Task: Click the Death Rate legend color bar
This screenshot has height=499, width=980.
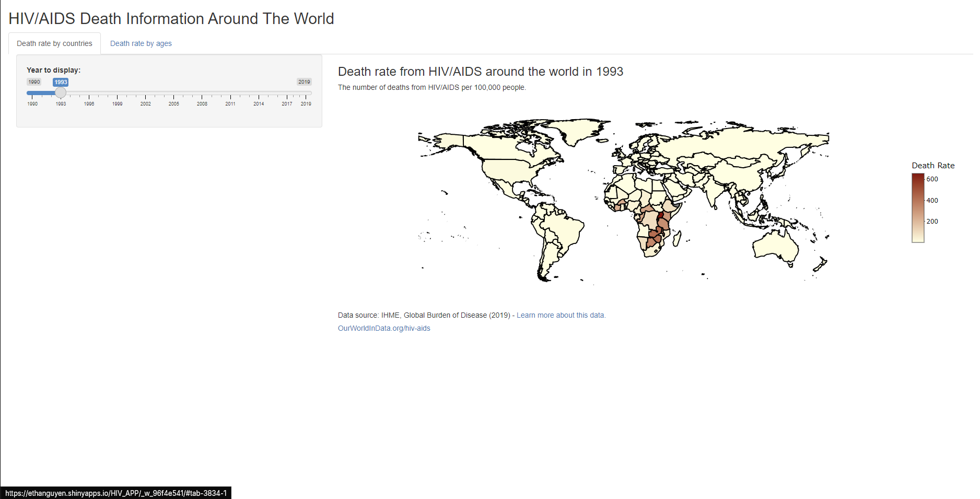Action: [x=918, y=208]
